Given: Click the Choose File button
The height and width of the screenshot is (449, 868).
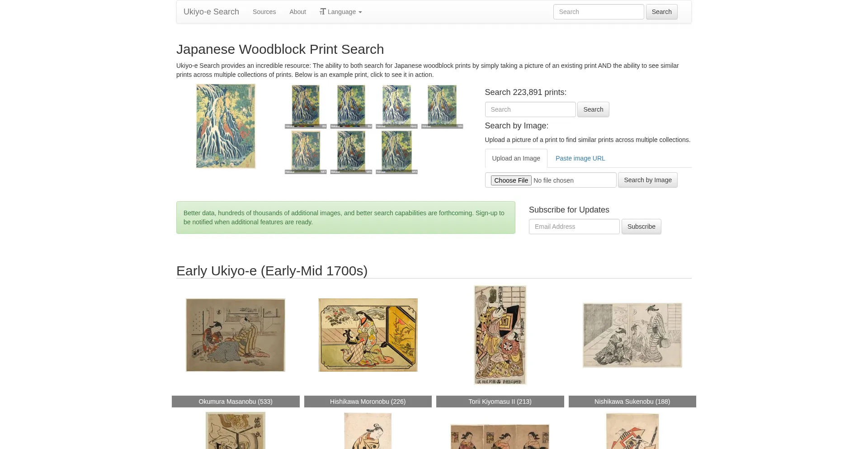Looking at the screenshot, I should [x=511, y=180].
